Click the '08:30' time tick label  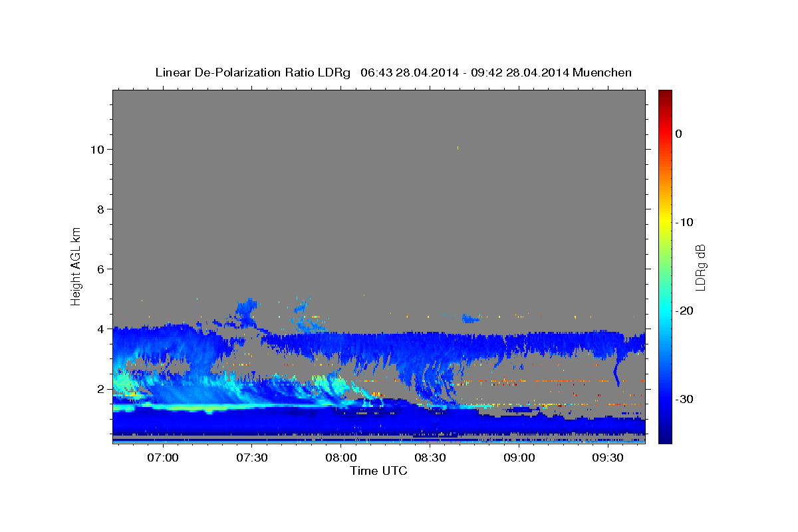click(x=430, y=458)
